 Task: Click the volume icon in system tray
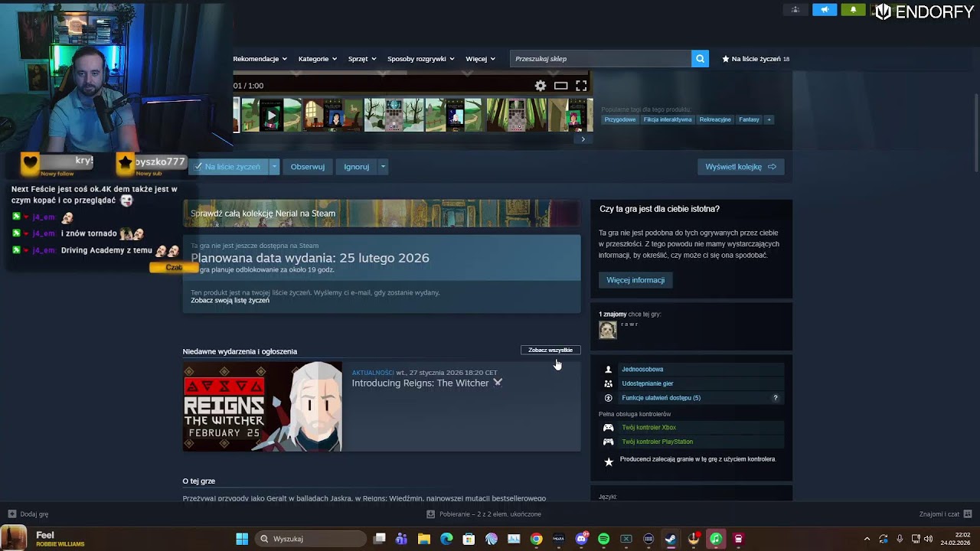929,539
